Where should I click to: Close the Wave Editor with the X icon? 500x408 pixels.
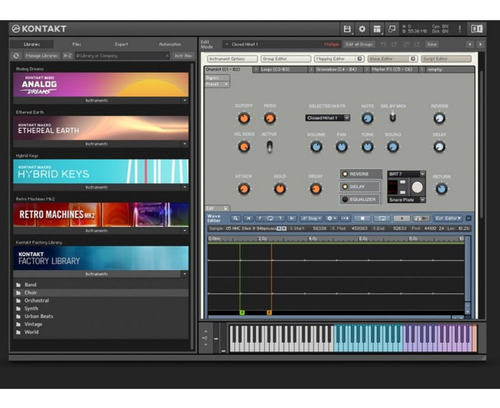[468, 218]
